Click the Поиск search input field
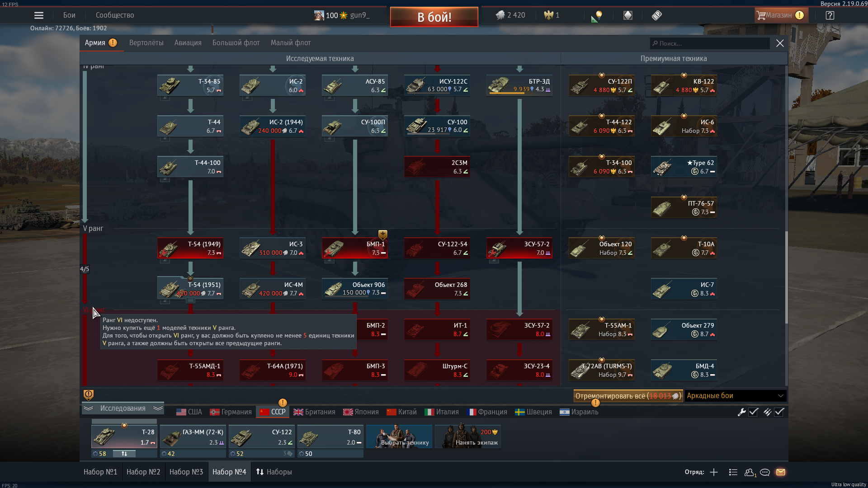This screenshot has height=488, width=868. tap(710, 43)
